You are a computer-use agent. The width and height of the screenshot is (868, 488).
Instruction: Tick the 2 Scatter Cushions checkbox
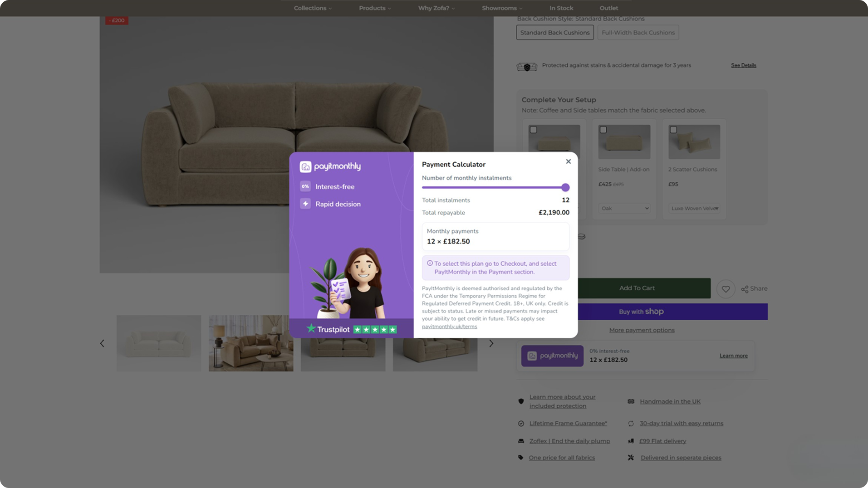[673, 130]
